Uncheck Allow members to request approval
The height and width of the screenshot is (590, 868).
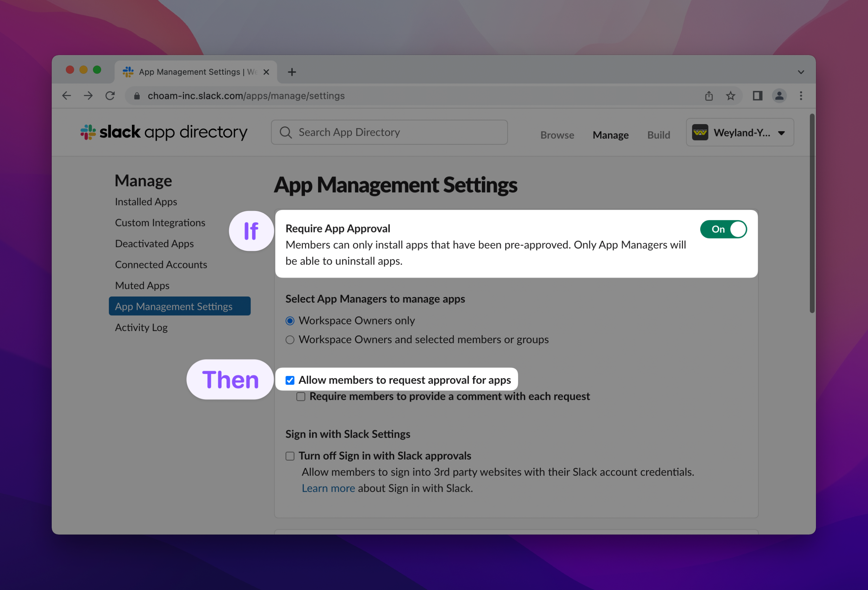pos(290,380)
